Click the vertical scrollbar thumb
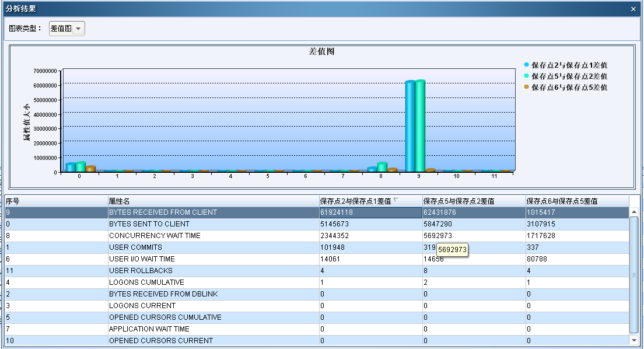The height and width of the screenshot is (349, 644). tap(634, 274)
